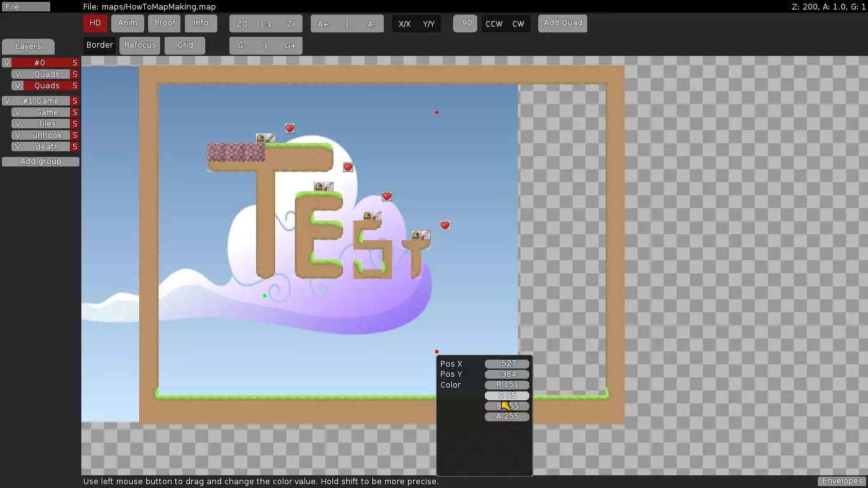Rotate clockwise with the CW button

[x=519, y=24]
